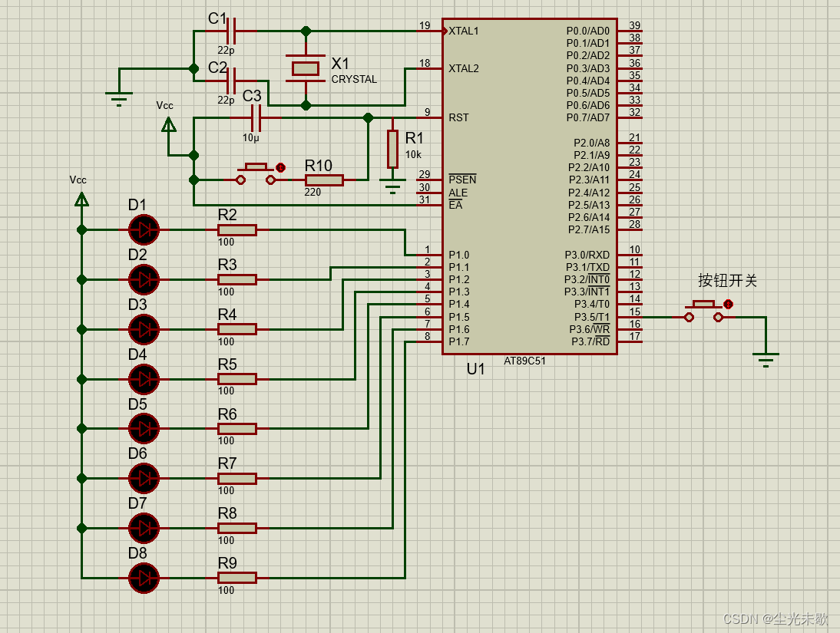Click the 10µ value under C3

(x=251, y=137)
